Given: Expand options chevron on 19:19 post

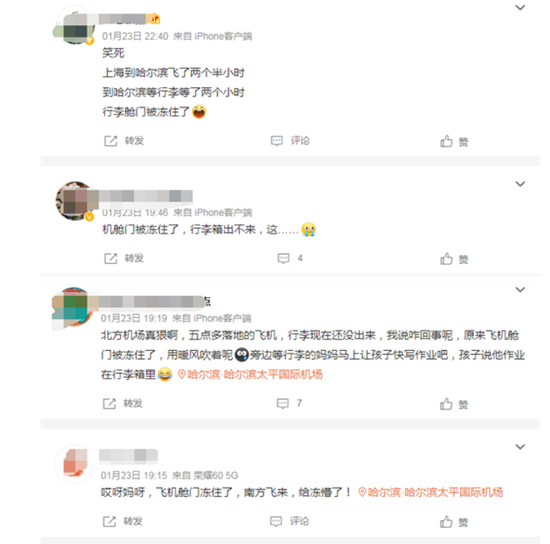Looking at the screenshot, I should (520, 289).
